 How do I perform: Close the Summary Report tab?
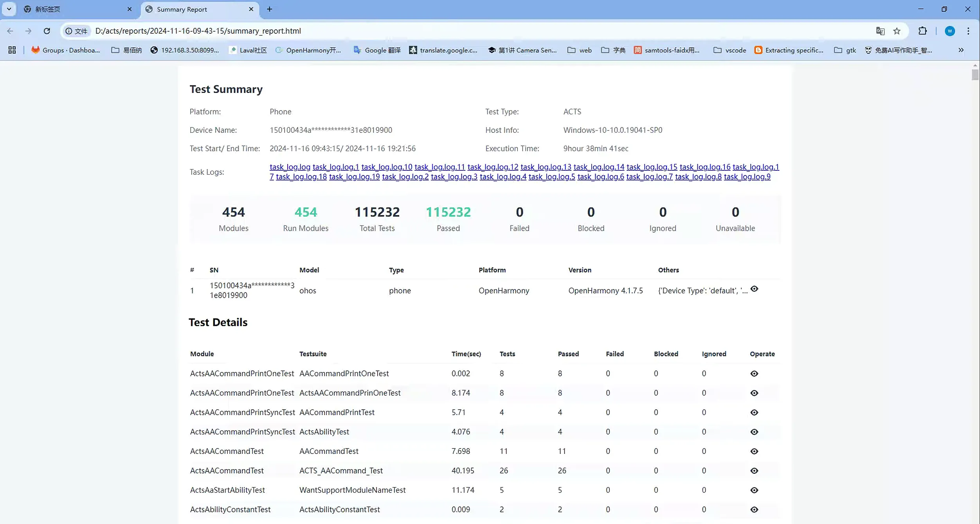tap(251, 9)
